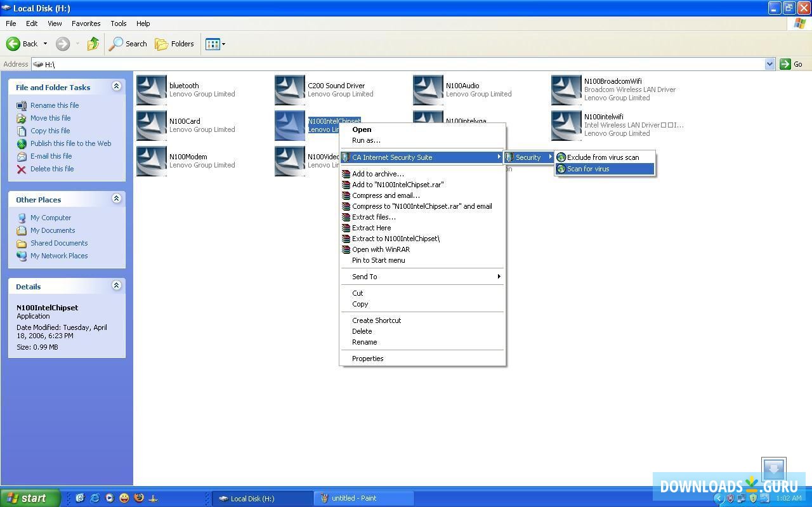
Task: Open the Back history dropdown arrow
Action: coord(45,44)
